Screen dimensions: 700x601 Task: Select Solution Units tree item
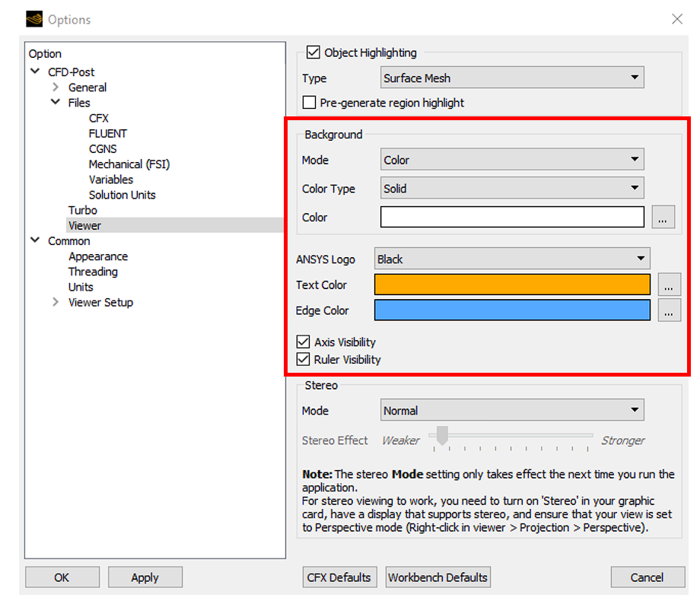click(122, 195)
